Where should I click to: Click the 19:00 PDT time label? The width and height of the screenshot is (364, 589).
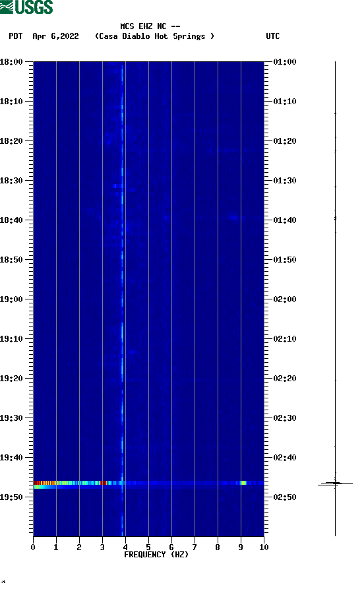point(11,299)
